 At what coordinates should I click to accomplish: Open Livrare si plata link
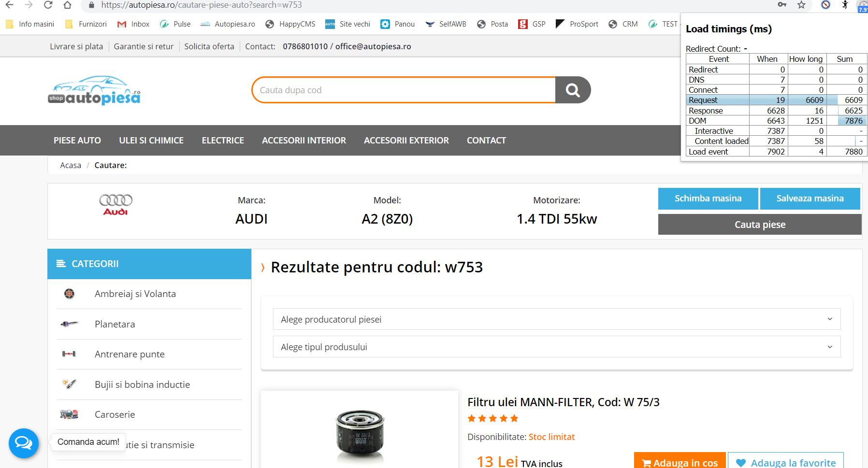coord(76,46)
